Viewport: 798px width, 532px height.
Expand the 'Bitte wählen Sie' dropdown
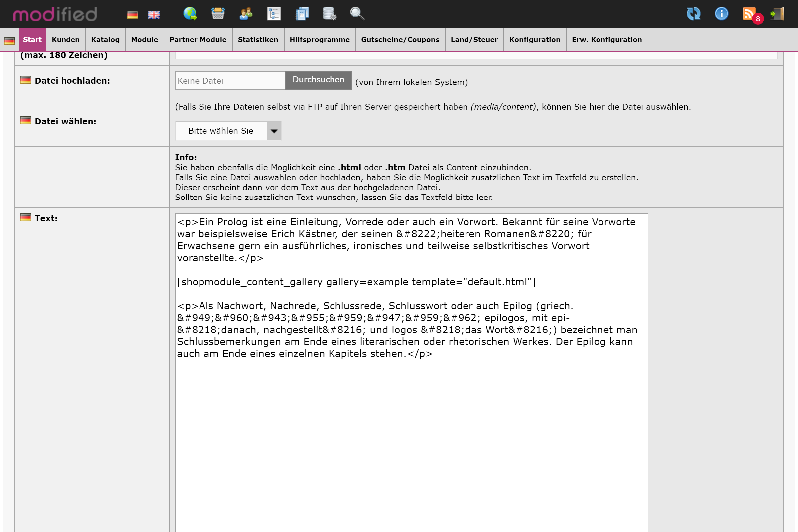click(228, 131)
